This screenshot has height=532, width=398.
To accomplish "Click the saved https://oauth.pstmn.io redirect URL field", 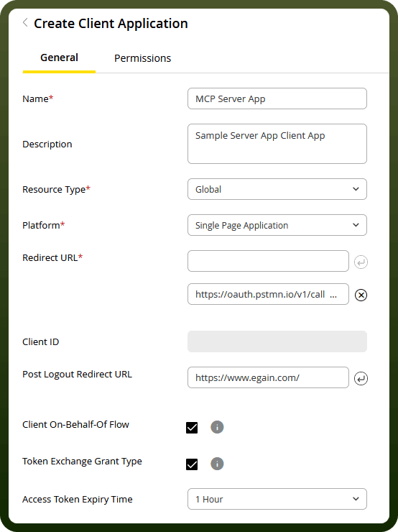I will click(268, 294).
